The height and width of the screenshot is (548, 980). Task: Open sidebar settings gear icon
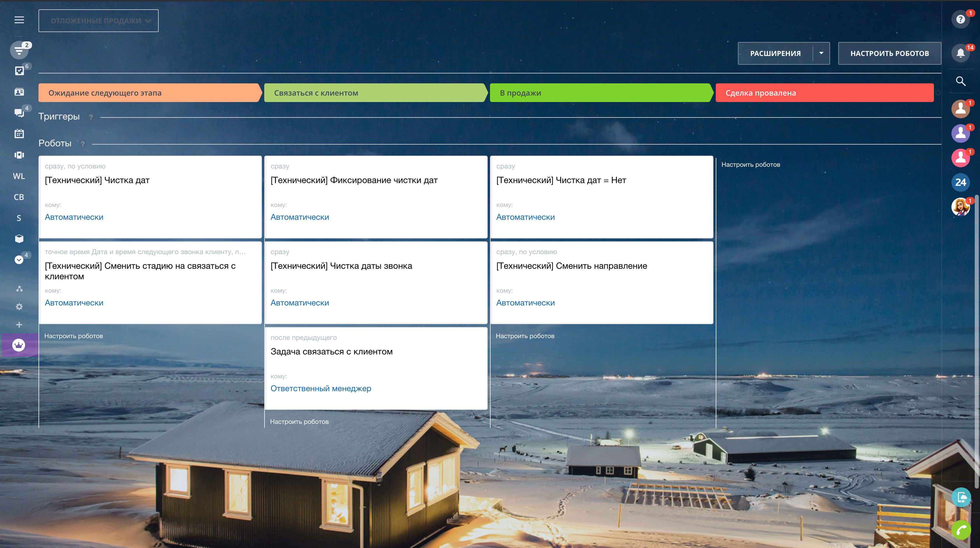19,307
